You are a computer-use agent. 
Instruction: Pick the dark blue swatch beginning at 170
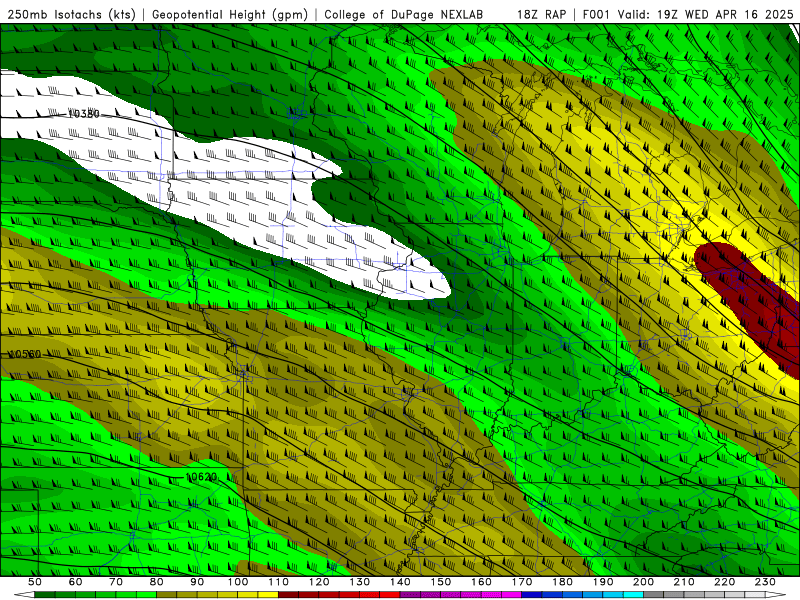pyautogui.click(x=532, y=595)
